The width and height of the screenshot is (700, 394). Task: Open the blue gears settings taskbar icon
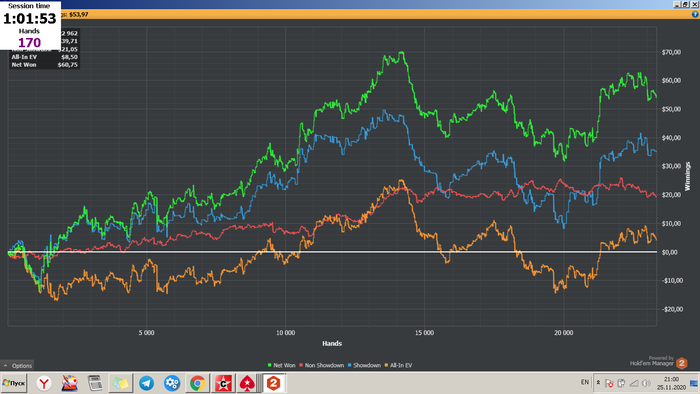[172, 383]
